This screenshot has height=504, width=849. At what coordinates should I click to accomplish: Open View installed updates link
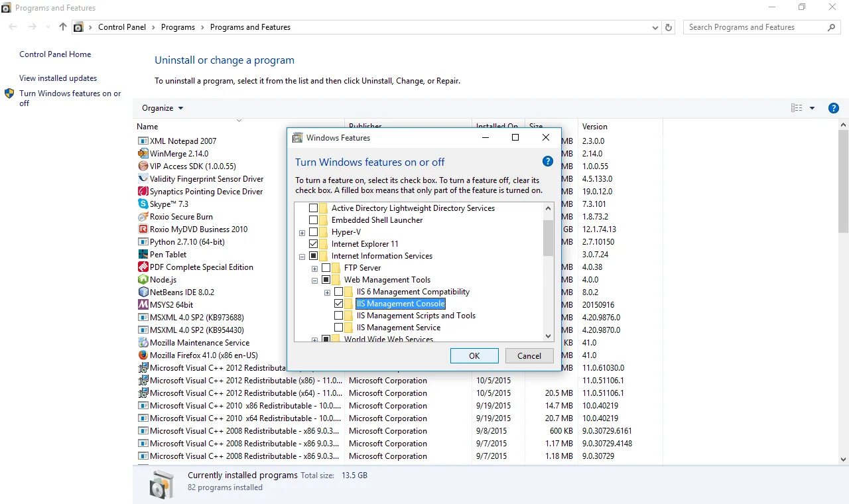tap(58, 78)
